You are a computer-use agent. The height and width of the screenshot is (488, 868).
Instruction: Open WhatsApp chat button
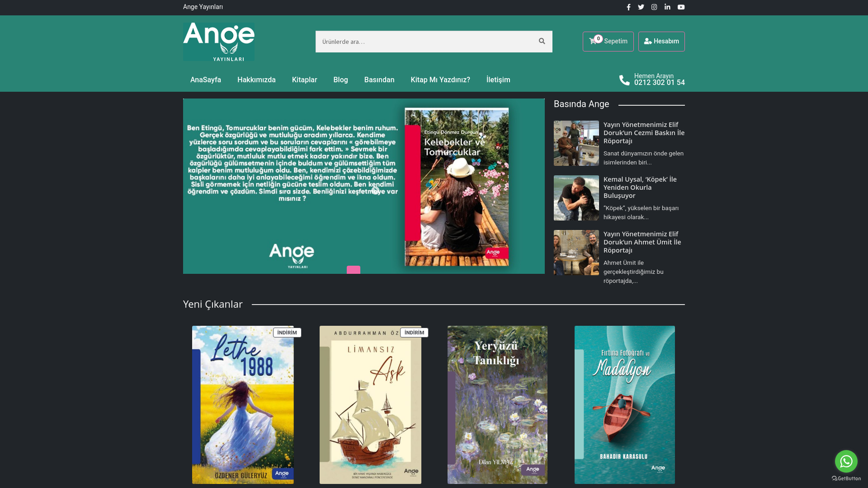pyautogui.click(x=846, y=461)
